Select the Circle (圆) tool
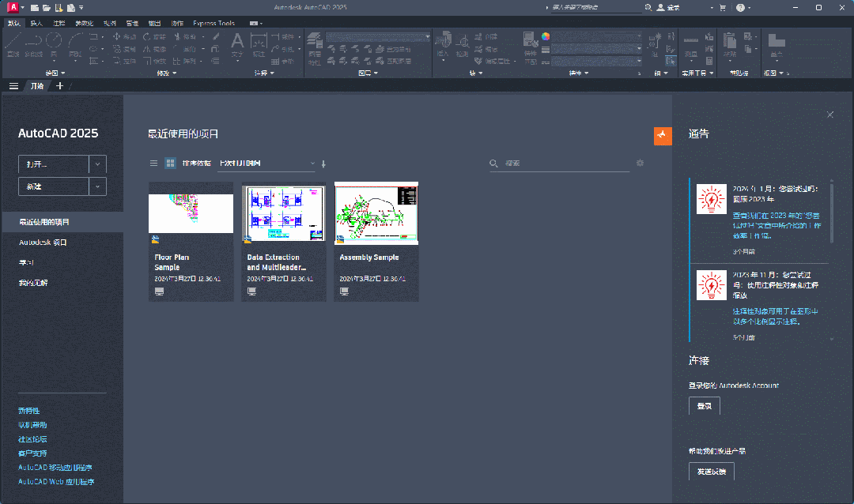The width and height of the screenshot is (854, 504). click(54, 44)
